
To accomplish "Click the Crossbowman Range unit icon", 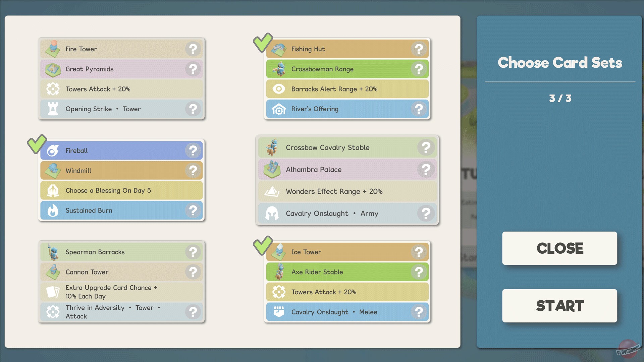I will [279, 69].
